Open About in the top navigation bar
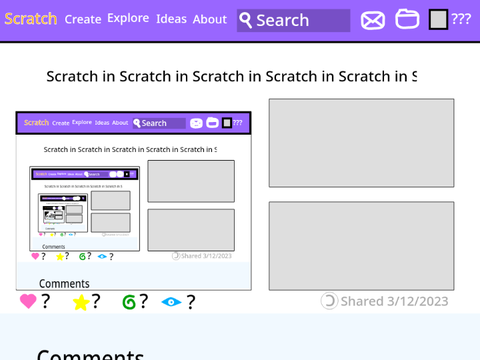 point(210,19)
